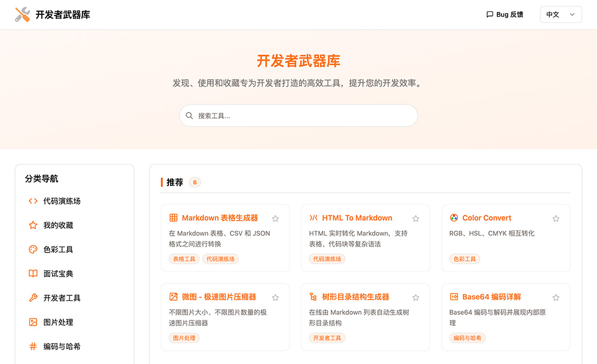Open the 中文 language dropdown
This screenshot has width=597, height=364.
click(561, 14)
